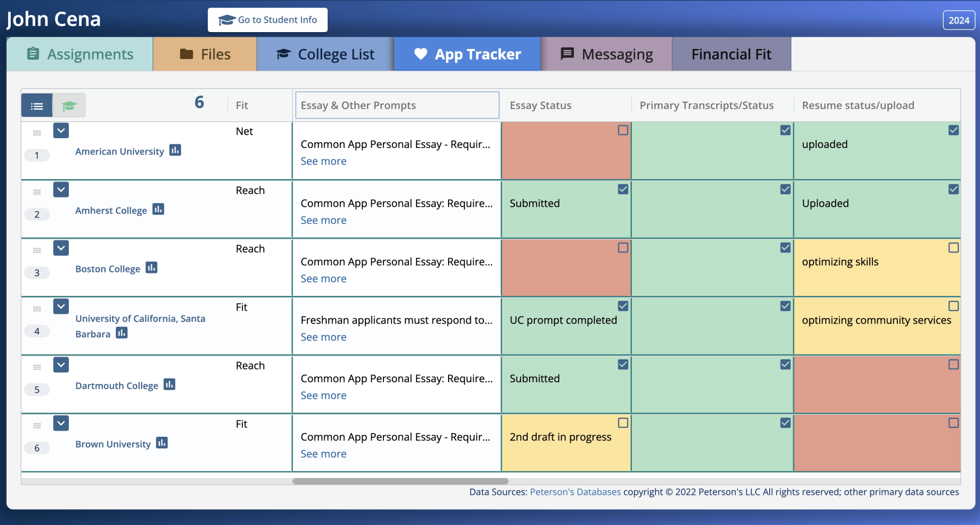Grab the drag handle for row 1

click(37, 133)
